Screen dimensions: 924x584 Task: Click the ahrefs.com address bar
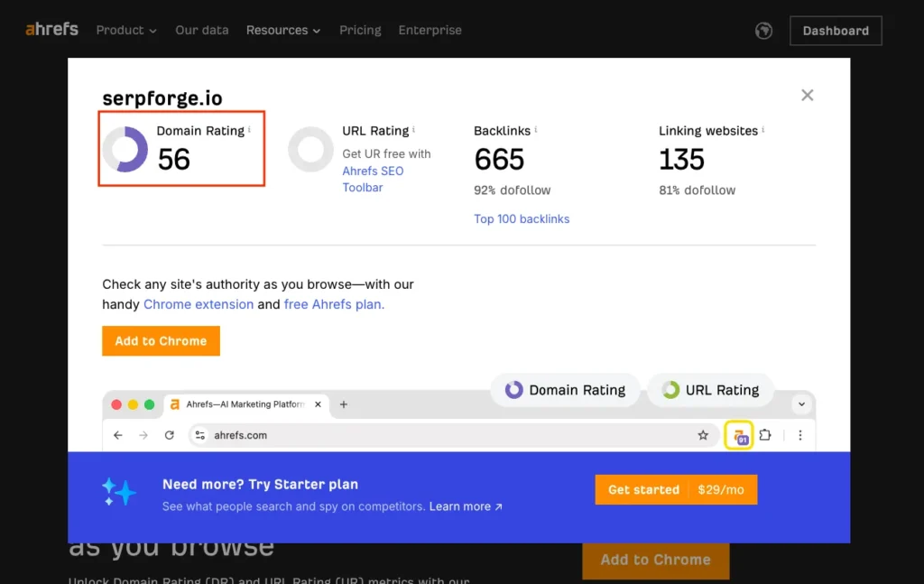238,435
